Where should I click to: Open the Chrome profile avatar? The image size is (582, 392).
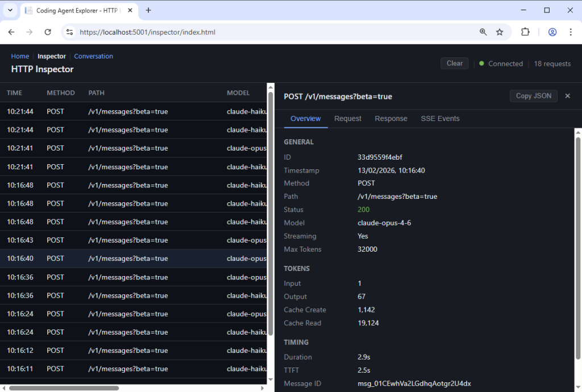coord(552,32)
